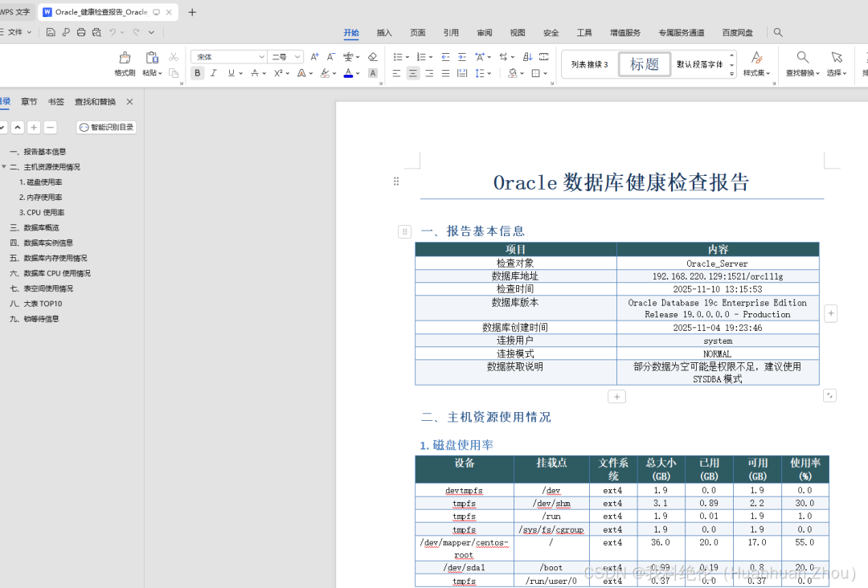The width and height of the screenshot is (868, 588).
Task: Click the Clear Formatting eraser icon
Action: click(x=373, y=57)
